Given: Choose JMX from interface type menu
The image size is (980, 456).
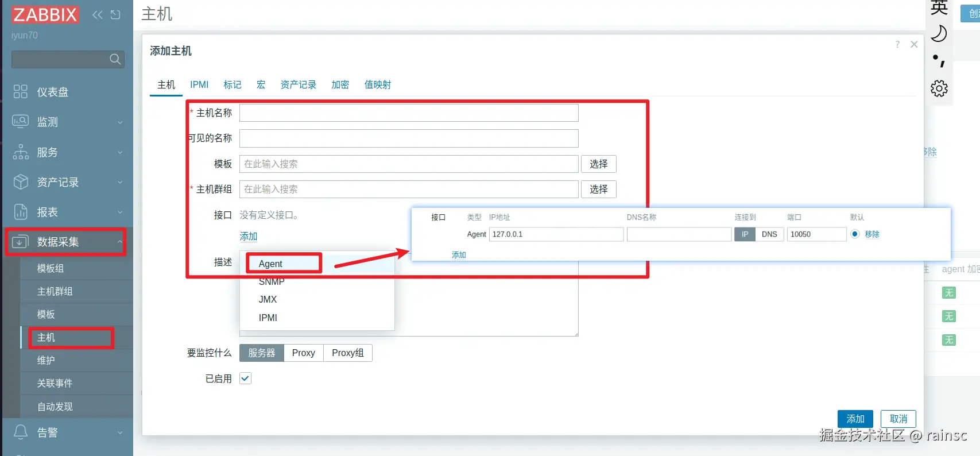Looking at the screenshot, I should [317, 299].
